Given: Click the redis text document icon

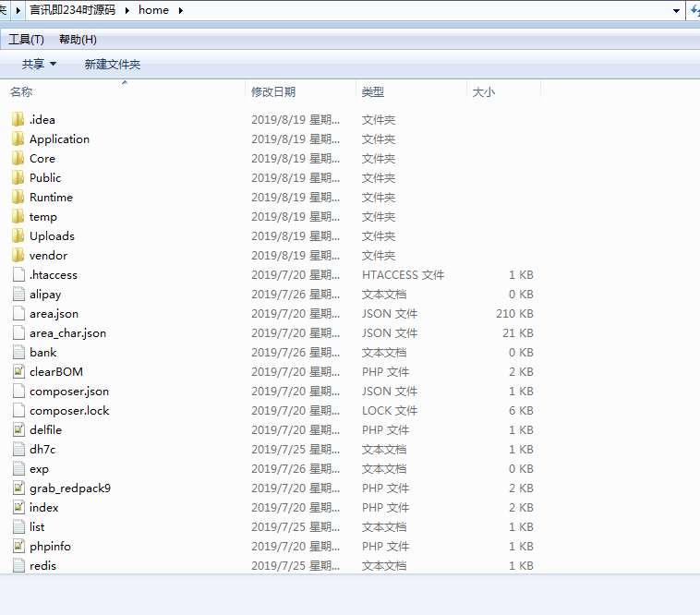Looking at the screenshot, I should (18, 566).
